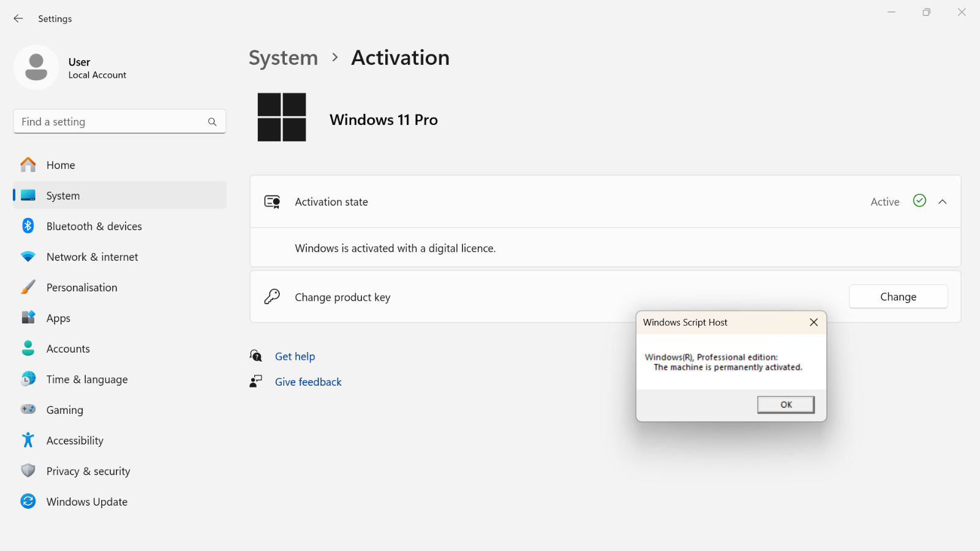Click the activation certificate icon
Image resolution: width=980 pixels, height=551 pixels.
tap(273, 201)
